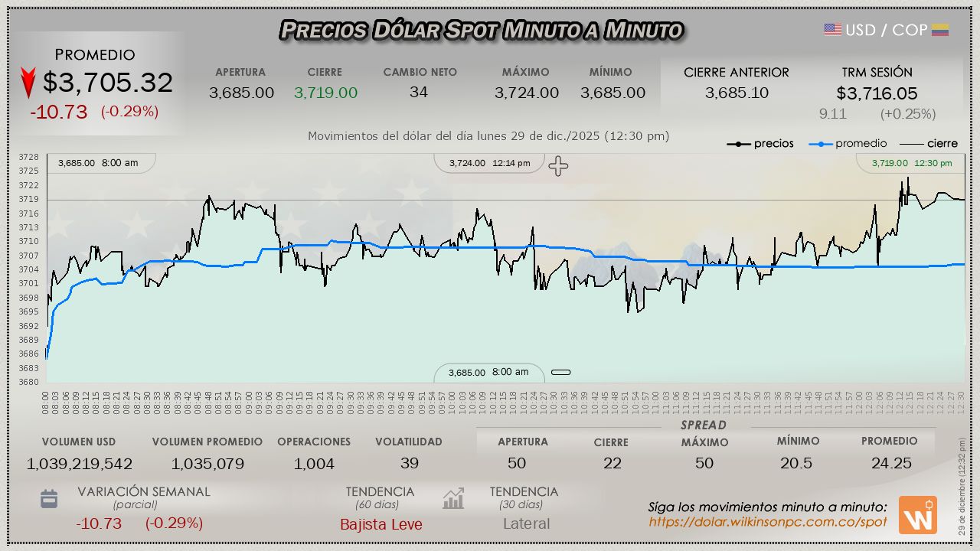The image size is (980, 551).
Task: Open the dolar.wilkinsonpc.com.co/spot link
Action: point(768,522)
